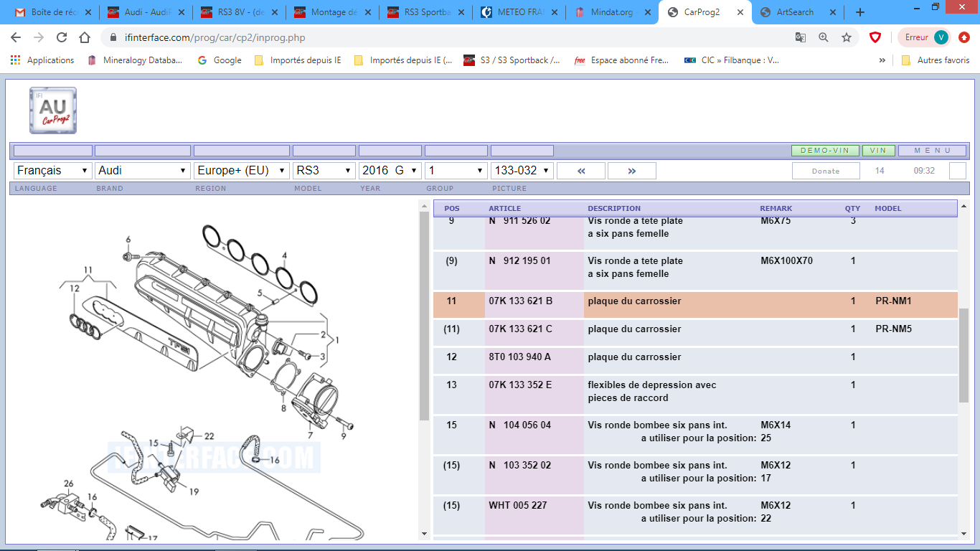Open the Model dropdown showing RS3
Viewport: 980px width, 551px height.
tap(324, 171)
